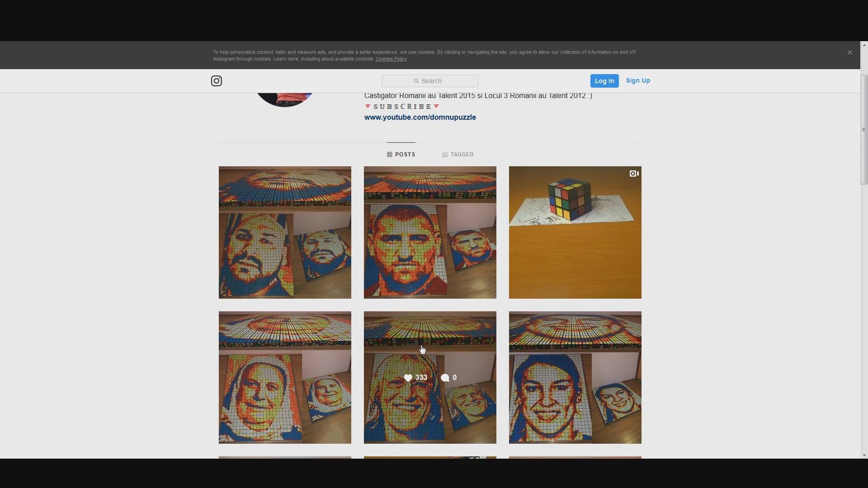Viewport: 868px width, 488px height.
Task: Dismiss the cookie notice with X
Action: click(850, 52)
